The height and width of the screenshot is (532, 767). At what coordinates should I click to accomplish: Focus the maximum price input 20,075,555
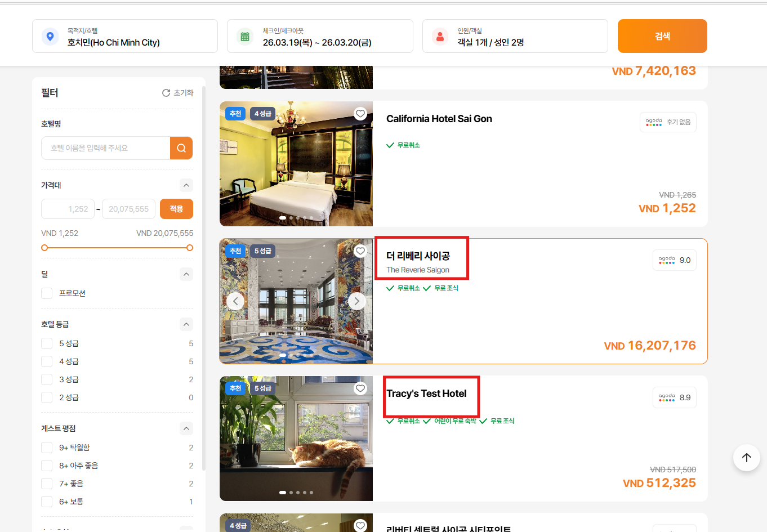(129, 209)
